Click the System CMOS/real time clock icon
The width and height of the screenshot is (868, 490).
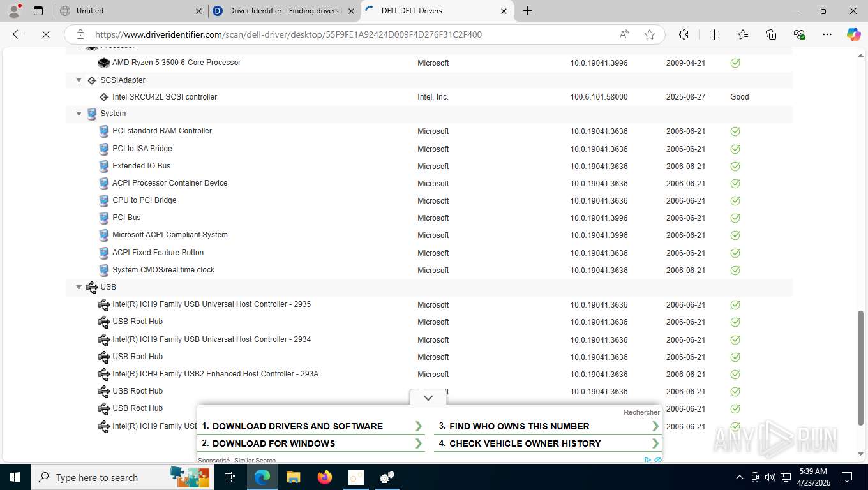pos(104,270)
